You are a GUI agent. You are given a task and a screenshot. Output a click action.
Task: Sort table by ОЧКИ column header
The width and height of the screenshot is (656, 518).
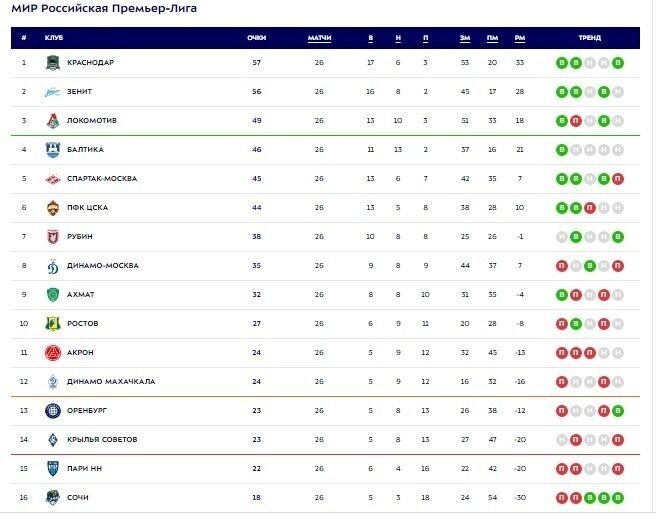[256, 38]
